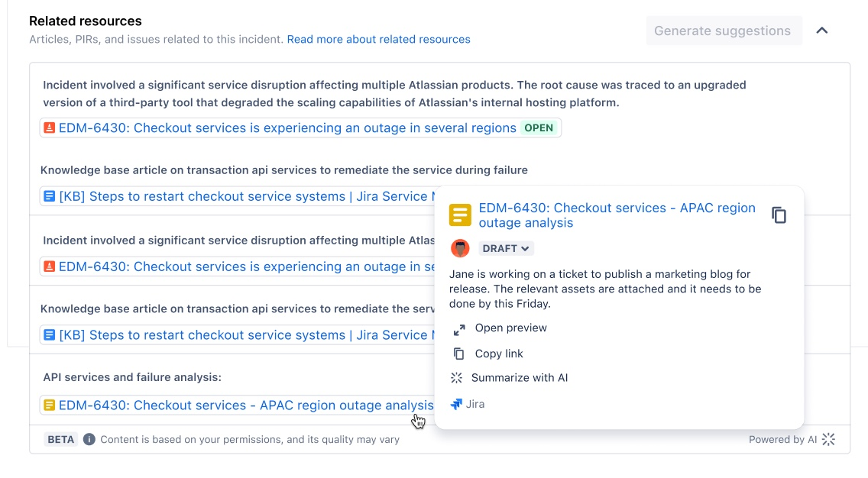Select Open preview in popup
Image resolution: width=868 pixels, height=478 pixels.
point(510,328)
